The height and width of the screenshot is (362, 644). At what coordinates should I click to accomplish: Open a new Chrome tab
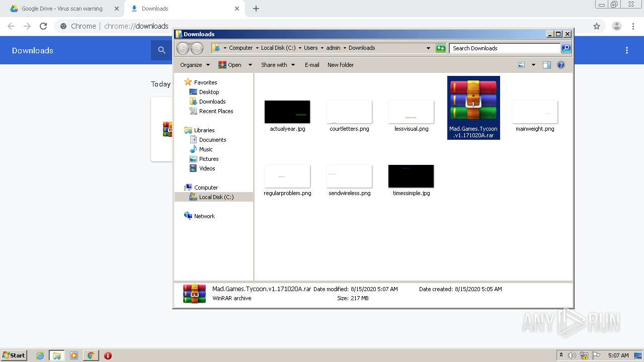(256, 9)
